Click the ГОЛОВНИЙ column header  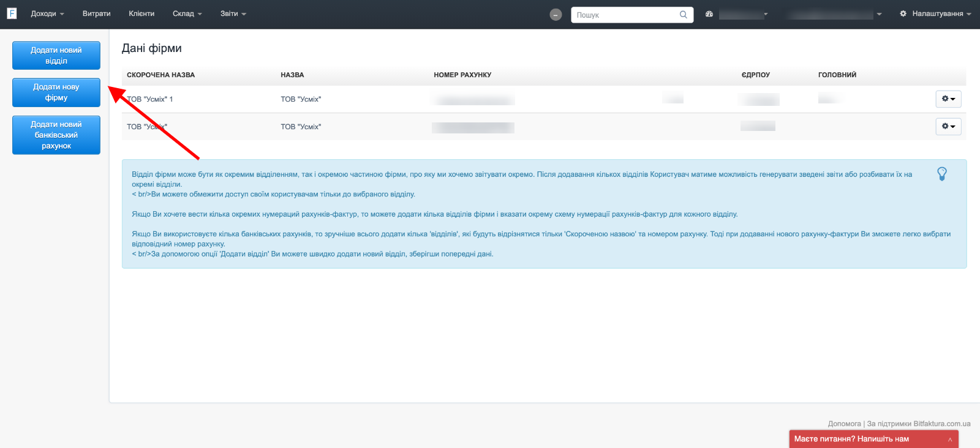coord(837,75)
